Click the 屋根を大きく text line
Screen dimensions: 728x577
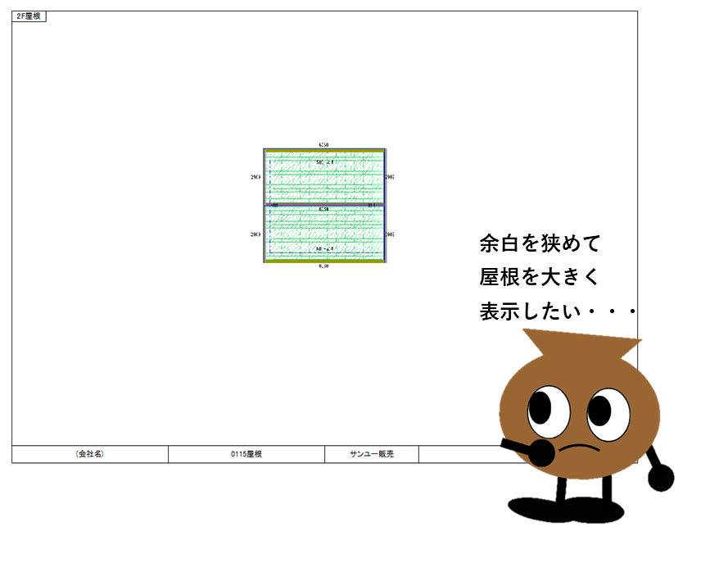[540, 277]
